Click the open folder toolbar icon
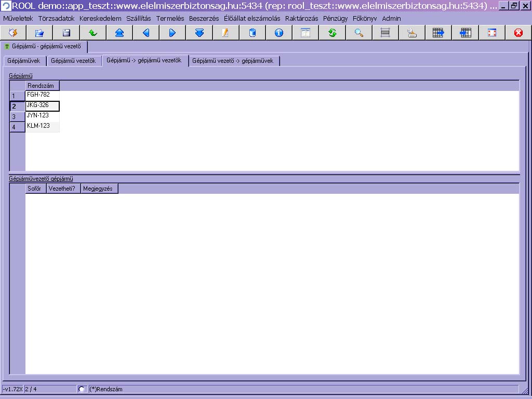532x399 pixels. pyautogui.click(x=39, y=33)
